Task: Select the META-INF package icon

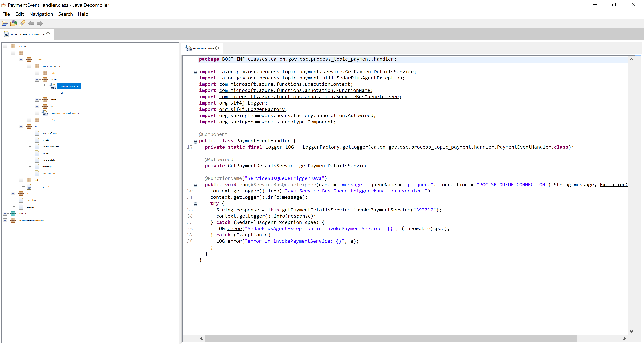Action: (13, 214)
